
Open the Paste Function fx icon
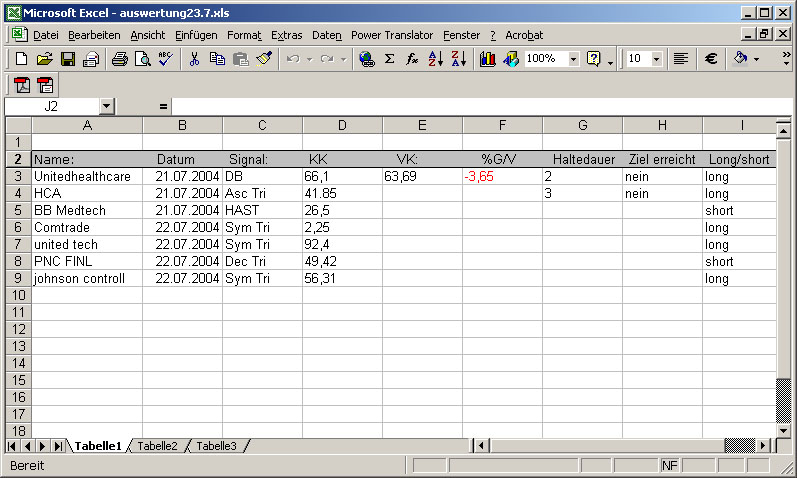pyautogui.click(x=412, y=59)
